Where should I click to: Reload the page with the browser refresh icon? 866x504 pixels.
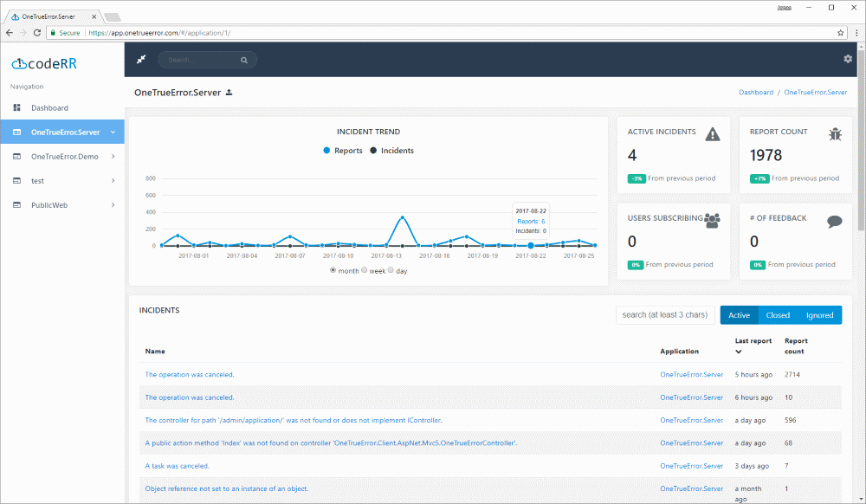37,33
